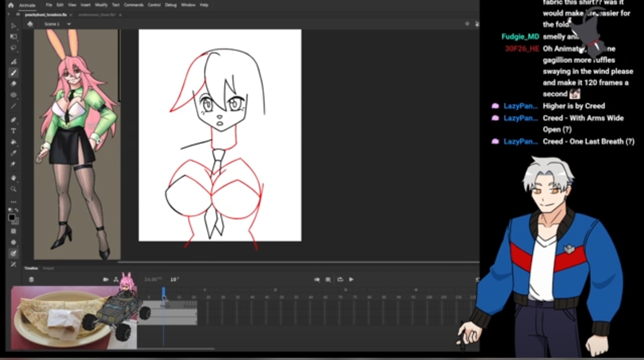
Task: Close the first .fla document tab
Action: point(71,15)
